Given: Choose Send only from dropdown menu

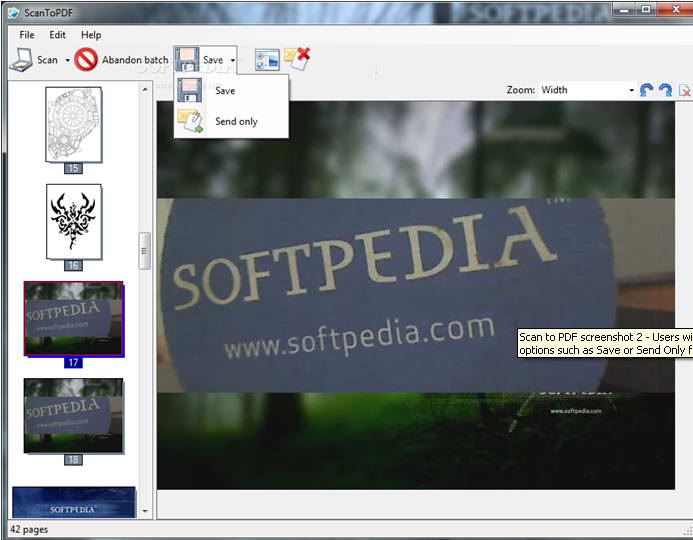Looking at the screenshot, I should (232, 122).
